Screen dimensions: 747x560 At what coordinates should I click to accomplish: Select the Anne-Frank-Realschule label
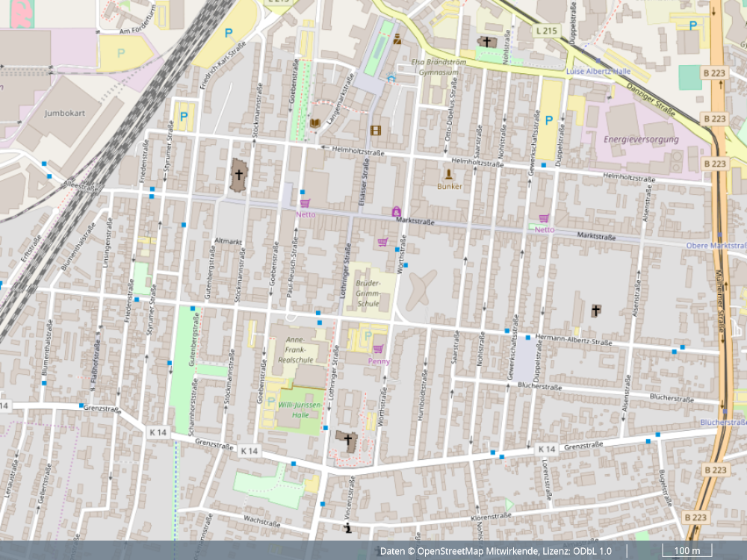[x=295, y=349]
